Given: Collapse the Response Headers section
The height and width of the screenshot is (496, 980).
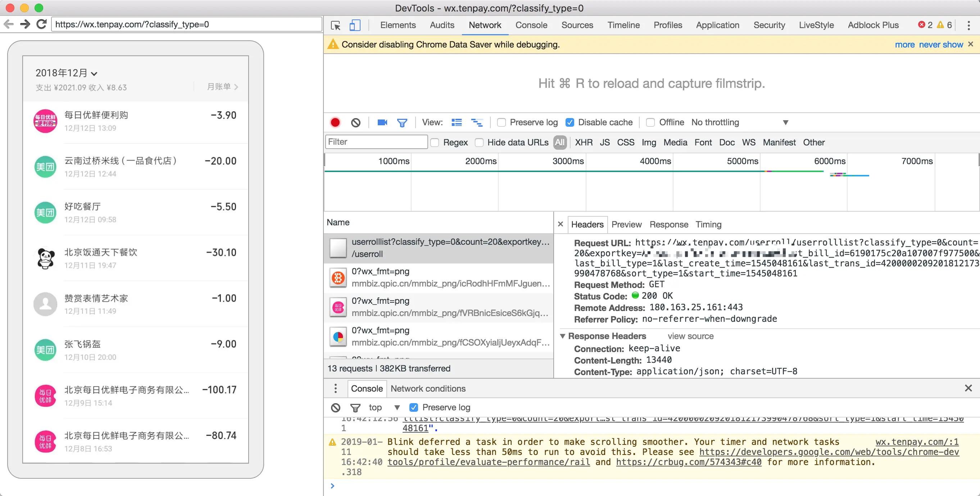Looking at the screenshot, I should tap(562, 336).
